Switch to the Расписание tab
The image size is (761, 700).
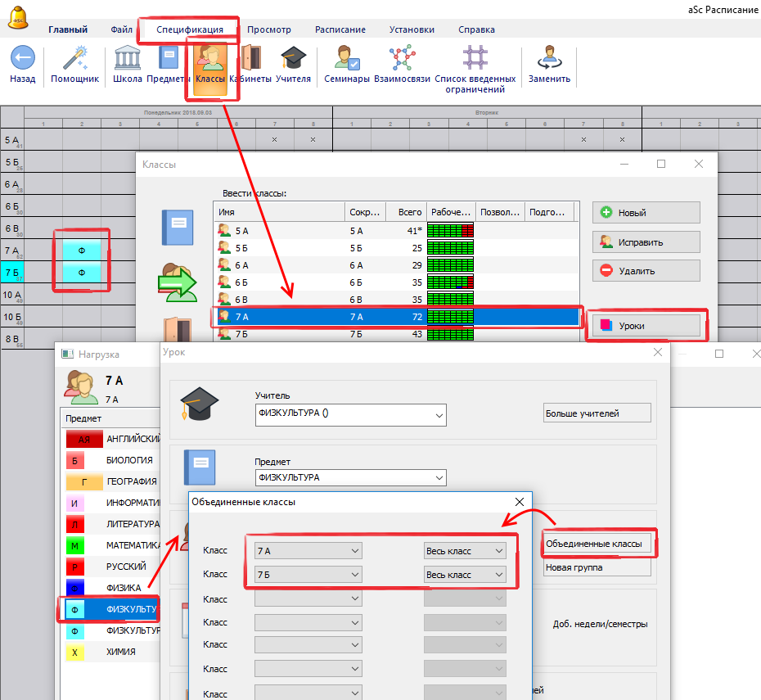(340, 29)
